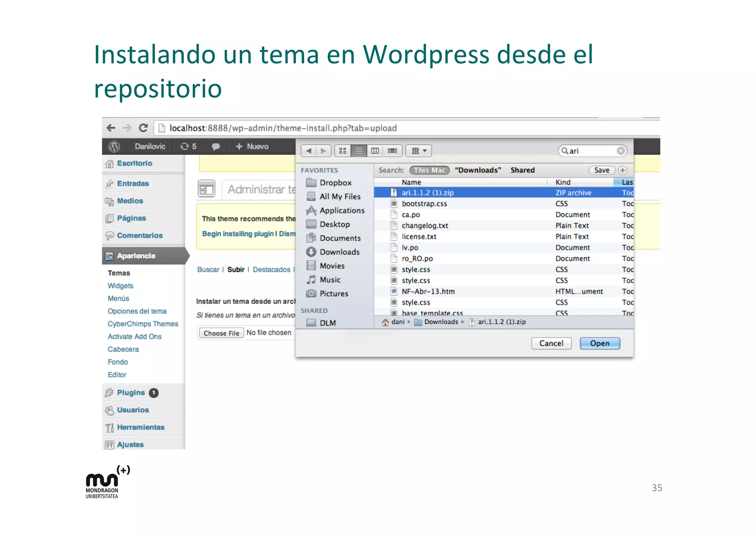This screenshot has width=756, height=534.
Task: Go back in file dialog
Action: 309,151
